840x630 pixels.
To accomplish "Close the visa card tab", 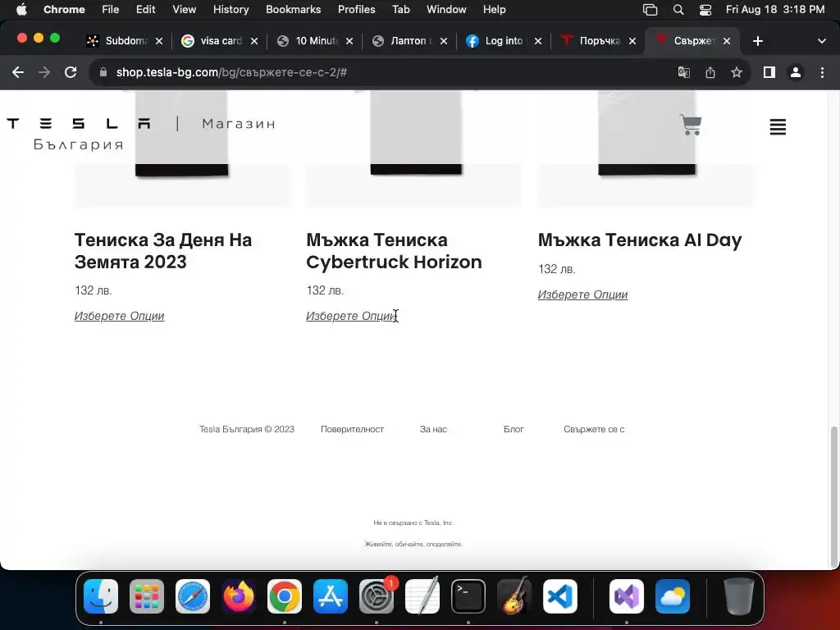I will 254,41.
